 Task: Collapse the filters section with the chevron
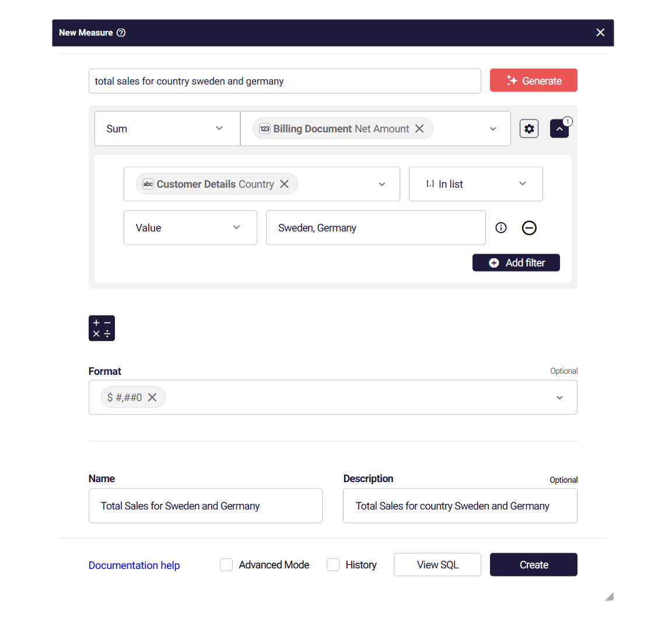[559, 128]
